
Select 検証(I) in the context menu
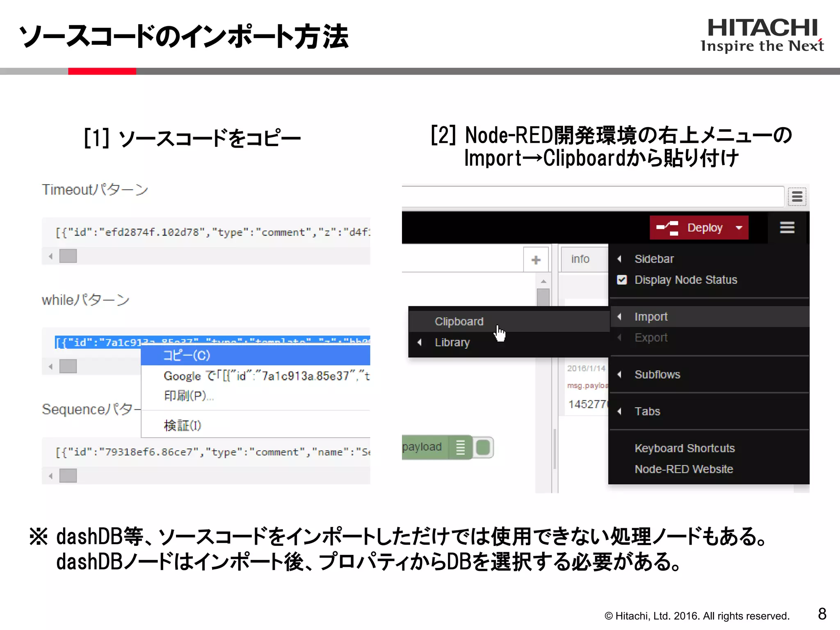[x=256, y=426]
